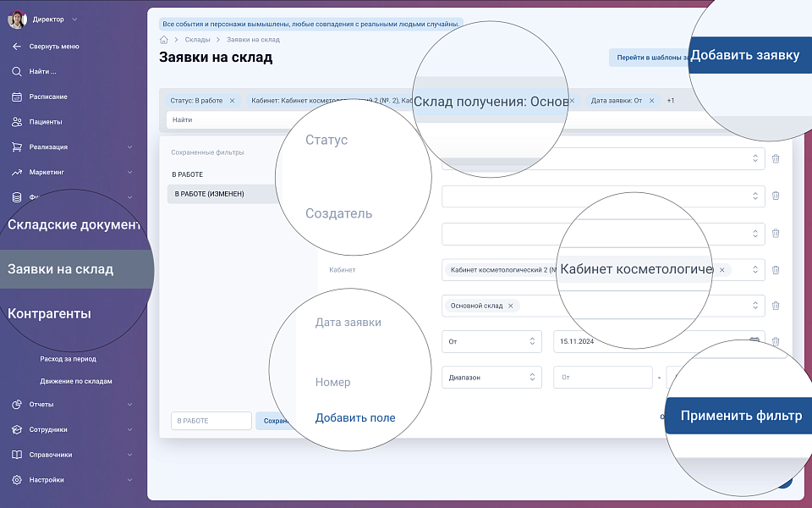Click the home icon in breadcrumbs
The width and height of the screenshot is (812, 508).
164,40
